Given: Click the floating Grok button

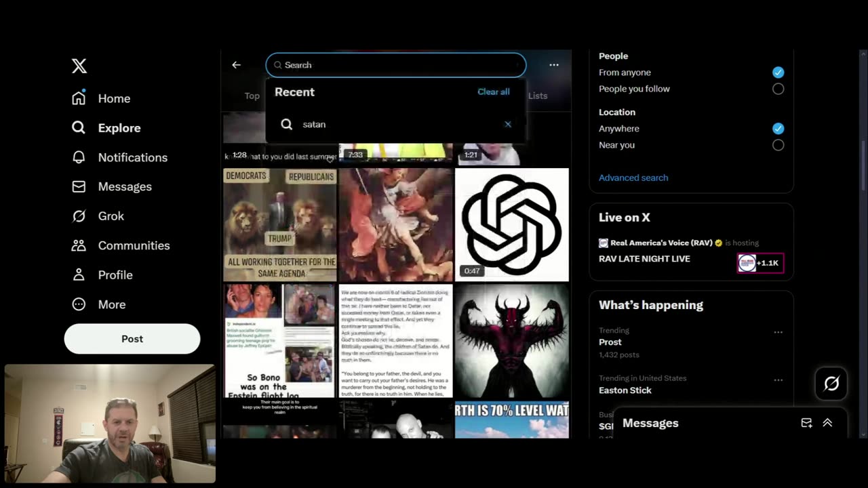Looking at the screenshot, I should click(x=831, y=384).
